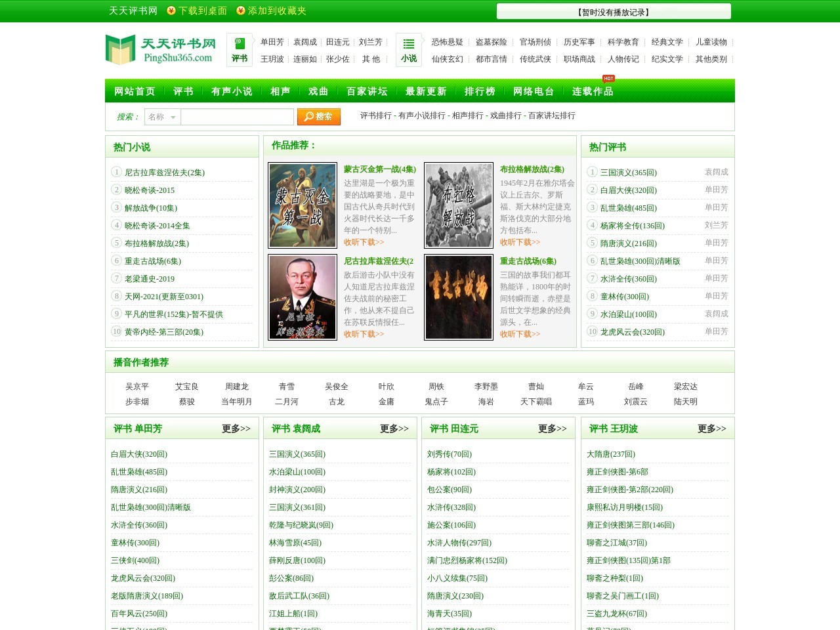Open the 尼古拉库兹涅佐夫 portrait thumbnail
840x630 pixels.
[303, 297]
